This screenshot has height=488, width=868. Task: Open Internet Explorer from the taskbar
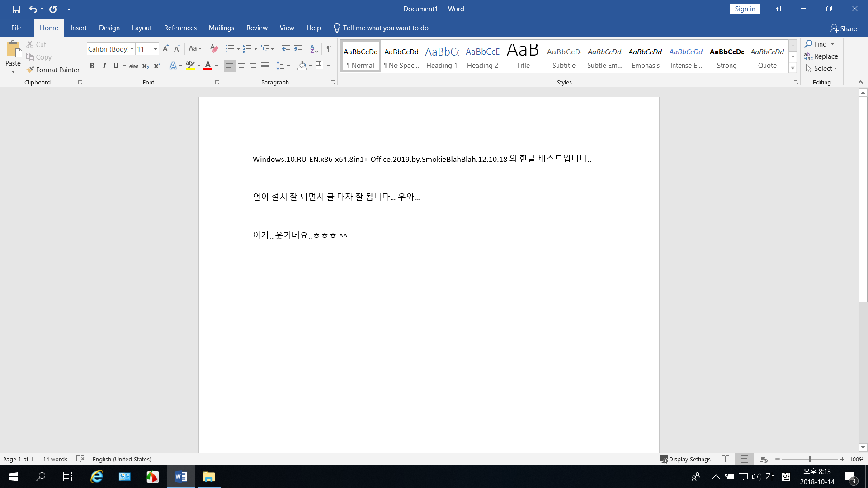click(x=97, y=477)
